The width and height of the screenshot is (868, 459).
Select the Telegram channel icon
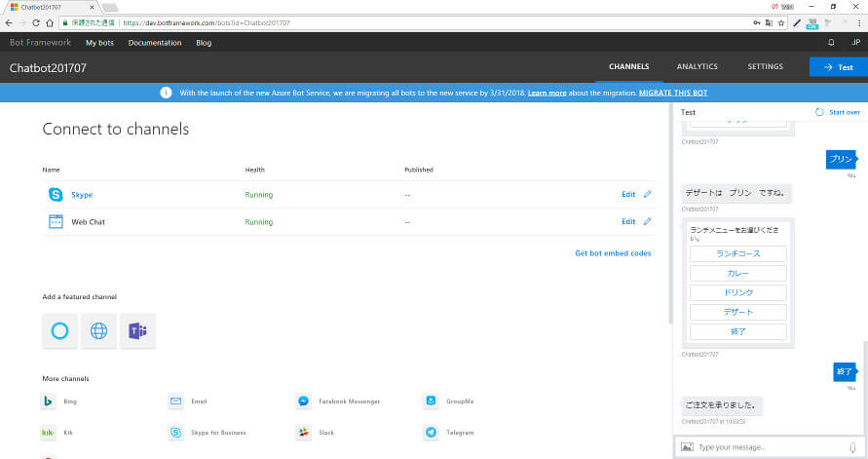click(x=432, y=433)
